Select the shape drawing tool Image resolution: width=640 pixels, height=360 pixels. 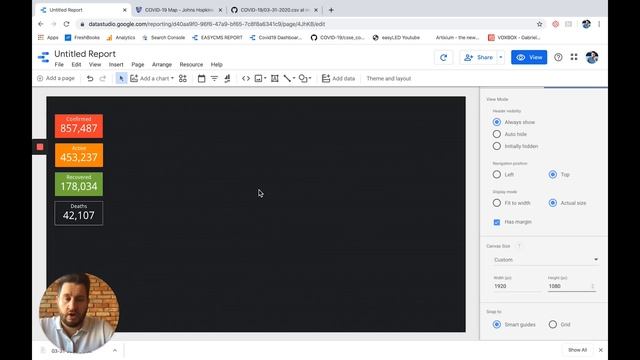(x=303, y=78)
